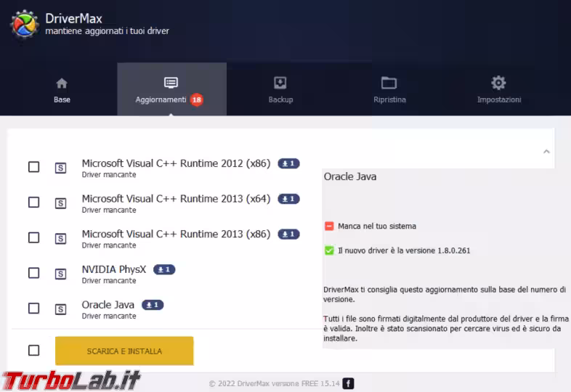Click the Scarica e Installa button
The width and height of the screenshot is (571, 392).
124,351
